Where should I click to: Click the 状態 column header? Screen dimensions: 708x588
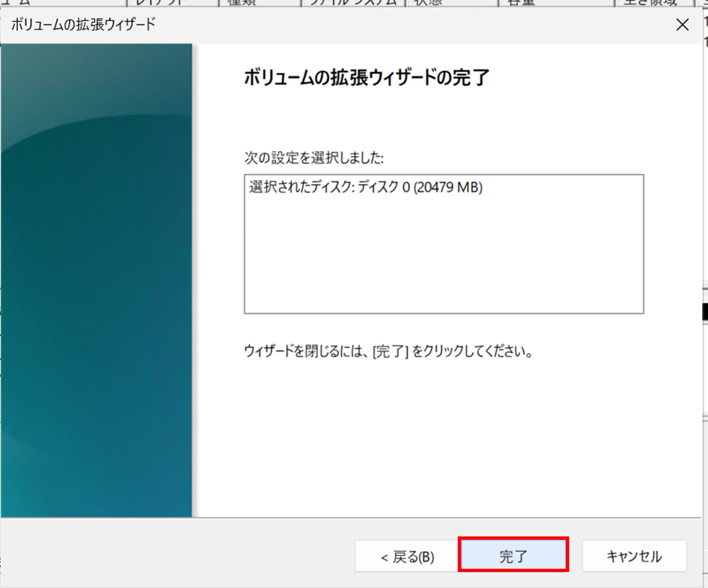[430, 3]
